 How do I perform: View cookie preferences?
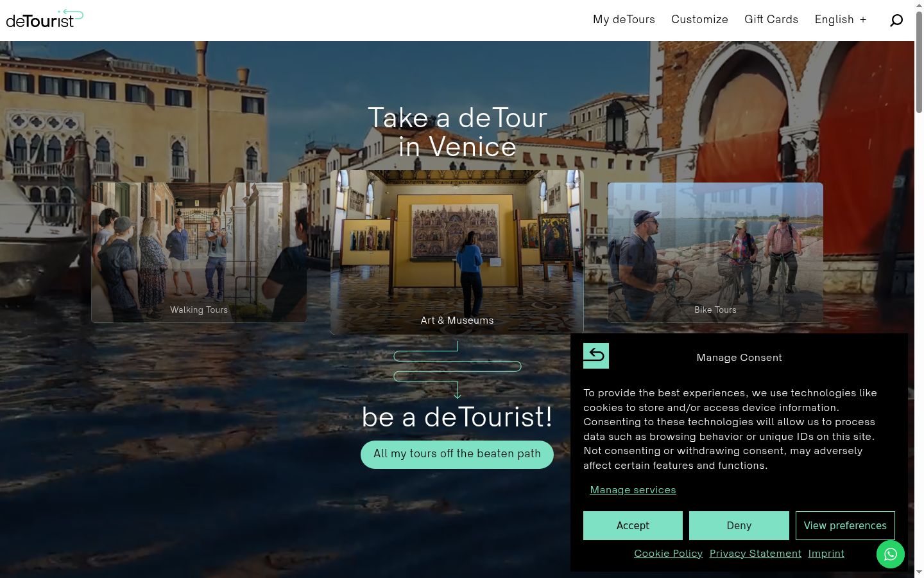pos(845,525)
